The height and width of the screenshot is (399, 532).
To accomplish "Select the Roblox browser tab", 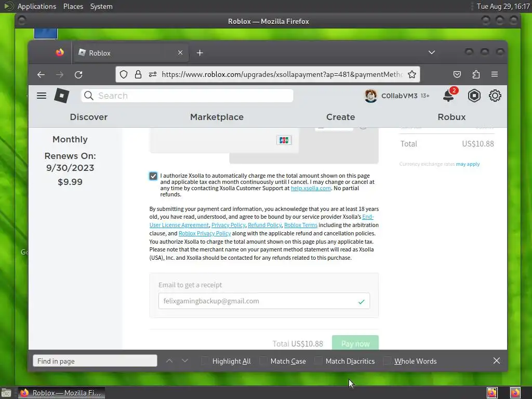I will click(130, 53).
